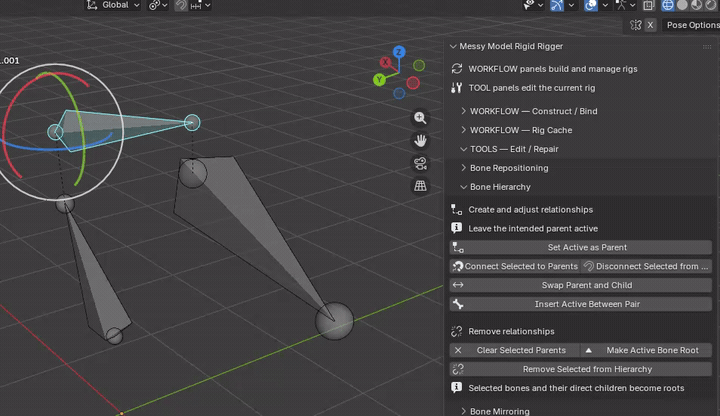The image size is (720, 416).
Task: Click Disconnect Selected from parents button
Action: (647, 266)
